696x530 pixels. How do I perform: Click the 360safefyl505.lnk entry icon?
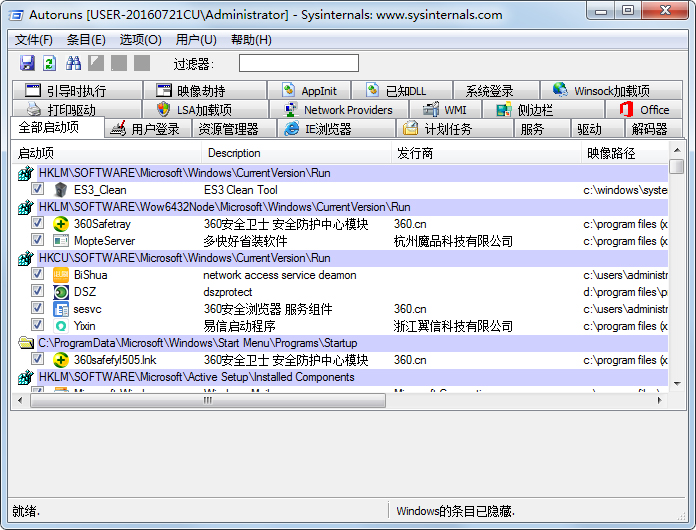(x=60, y=360)
